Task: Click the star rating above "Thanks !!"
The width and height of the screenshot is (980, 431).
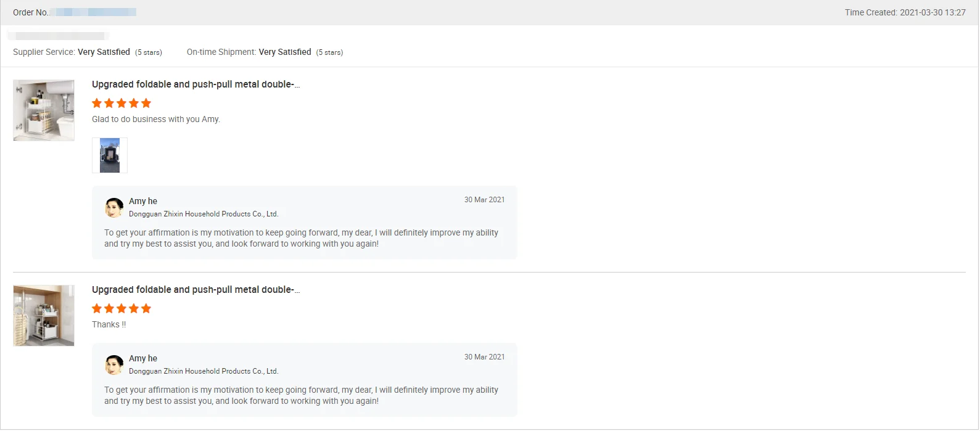Action: pos(121,308)
